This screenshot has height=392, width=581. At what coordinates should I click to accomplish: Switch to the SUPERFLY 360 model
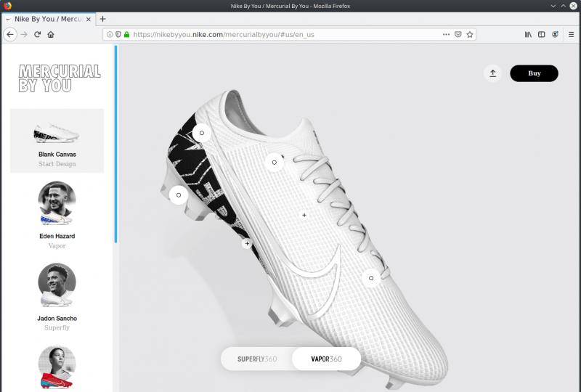click(x=257, y=359)
